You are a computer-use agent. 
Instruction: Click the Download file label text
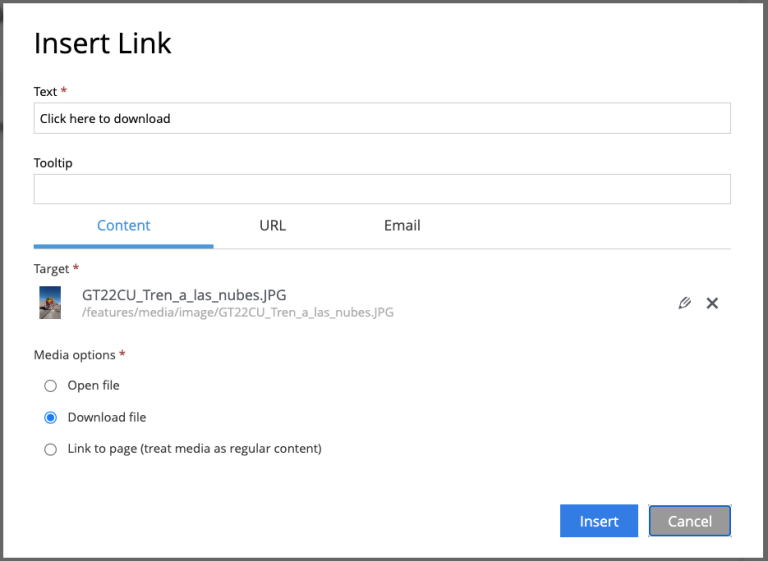coord(107,417)
